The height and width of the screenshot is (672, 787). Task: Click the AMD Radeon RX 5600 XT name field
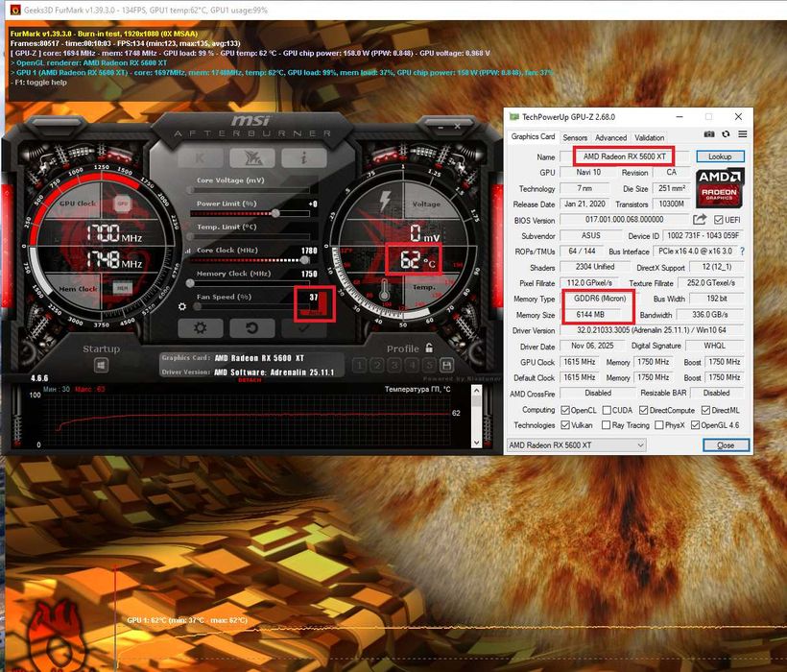[x=624, y=156]
